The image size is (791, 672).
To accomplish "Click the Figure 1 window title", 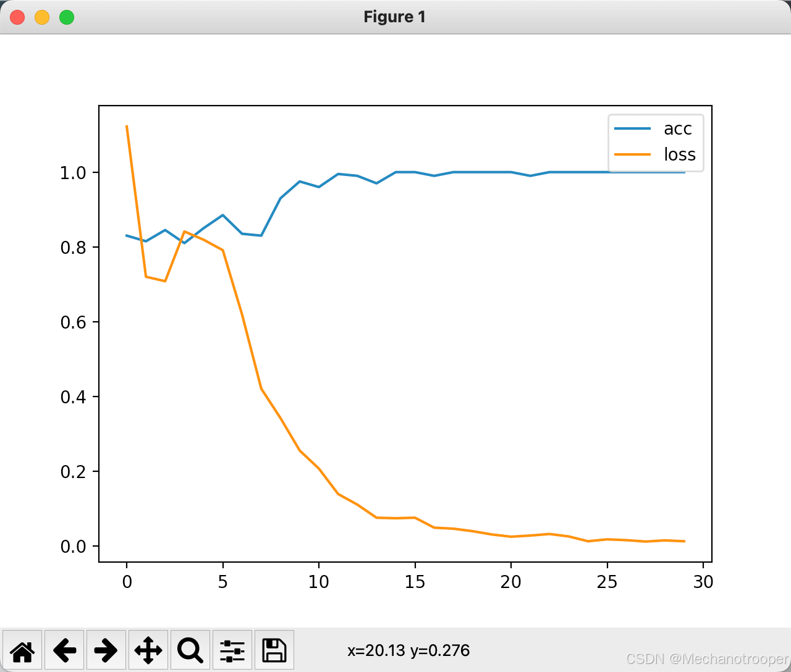I will point(395,17).
